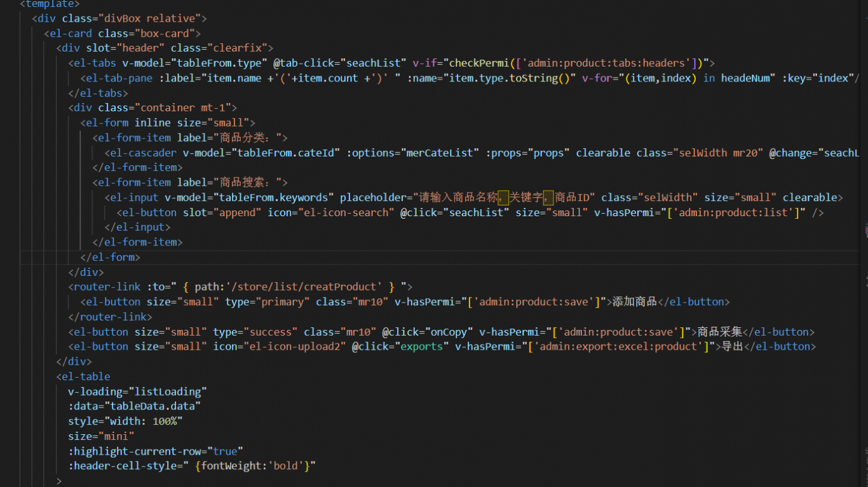Click the 商品采集 button text
This screenshot has width=868, height=487.
pos(719,333)
